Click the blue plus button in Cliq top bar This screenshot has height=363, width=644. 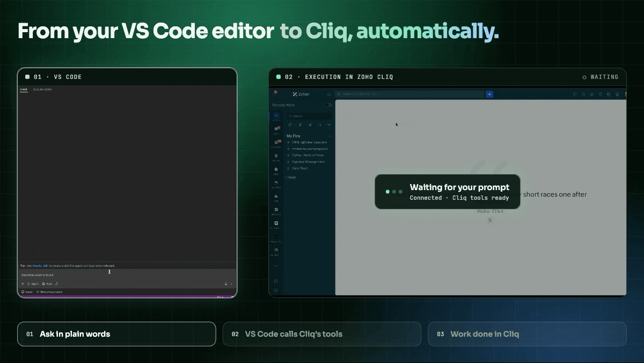tap(489, 94)
